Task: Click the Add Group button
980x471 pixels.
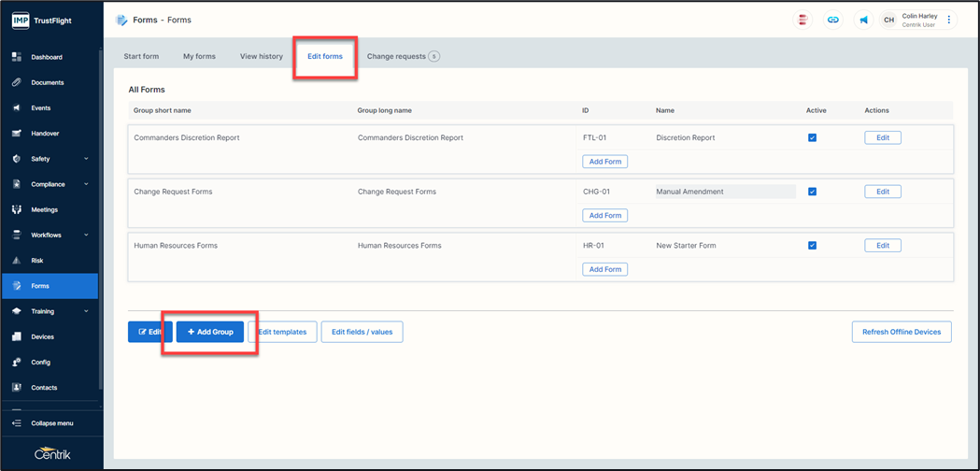Action: coord(210,332)
